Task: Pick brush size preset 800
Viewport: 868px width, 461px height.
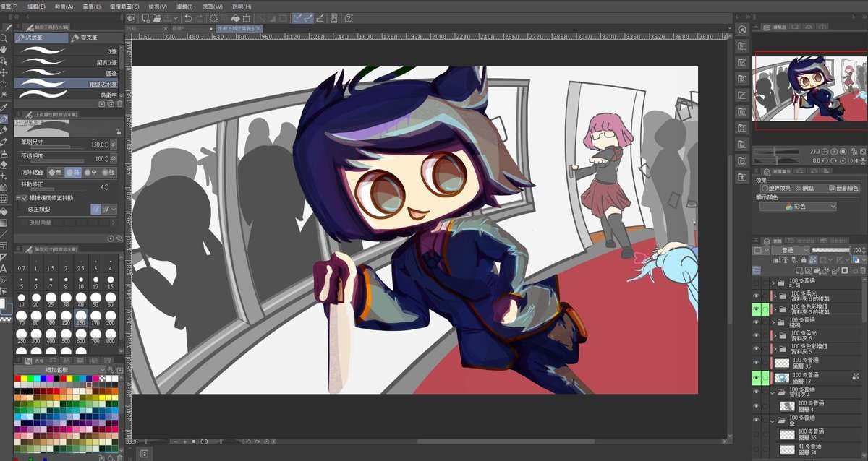Action: (109, 337)
